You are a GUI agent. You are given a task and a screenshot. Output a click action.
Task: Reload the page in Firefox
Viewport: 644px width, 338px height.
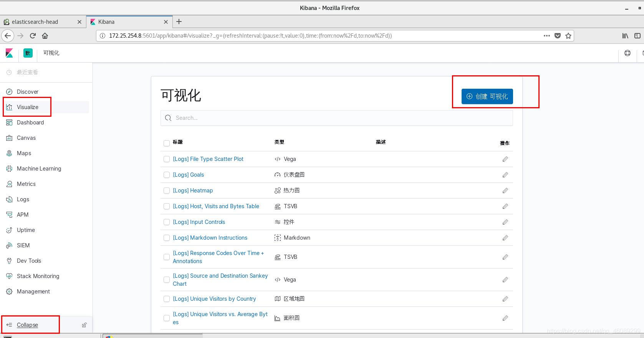[33, 36]
